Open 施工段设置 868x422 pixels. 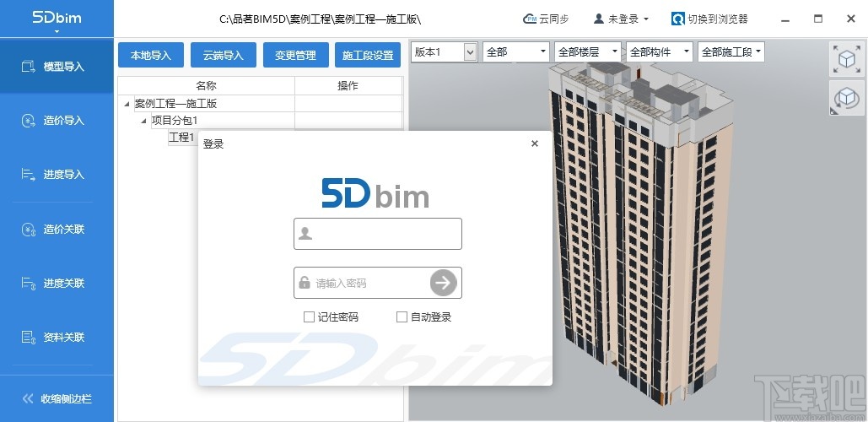tap(368, 56)
